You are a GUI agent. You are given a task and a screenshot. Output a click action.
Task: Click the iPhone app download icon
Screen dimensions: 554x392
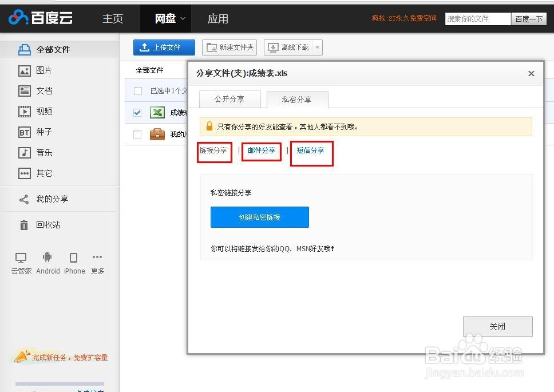coord(74,257)
